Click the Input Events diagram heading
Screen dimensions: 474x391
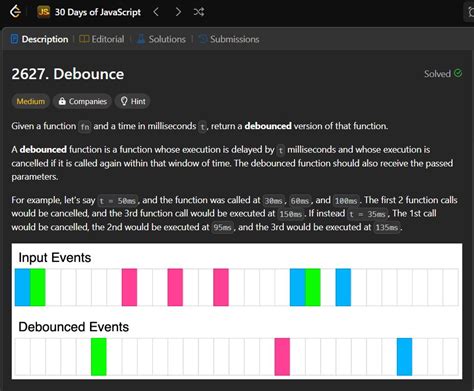55,258
